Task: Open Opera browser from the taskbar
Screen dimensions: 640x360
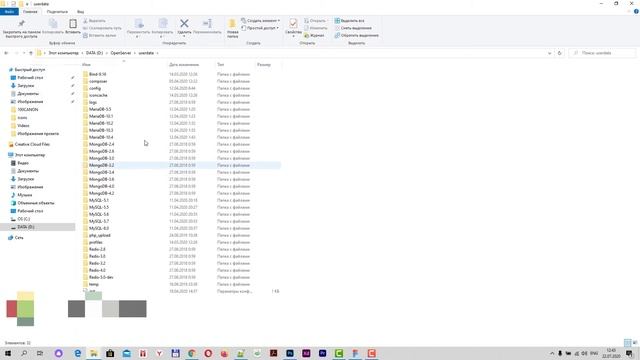Action: point(208,353)
